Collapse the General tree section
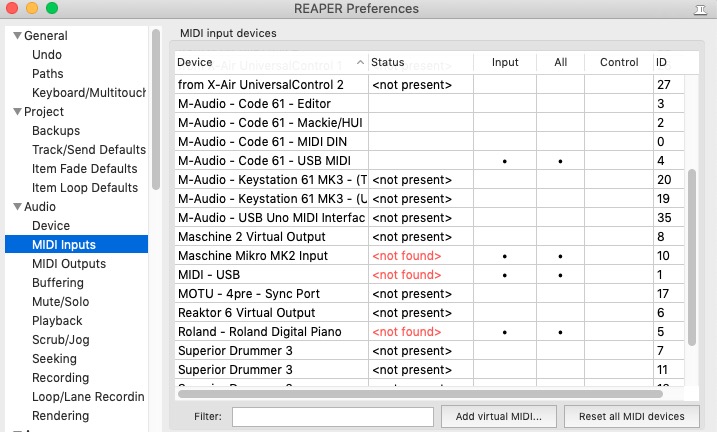Screen dimensions: 717x432 coord(17,36)
